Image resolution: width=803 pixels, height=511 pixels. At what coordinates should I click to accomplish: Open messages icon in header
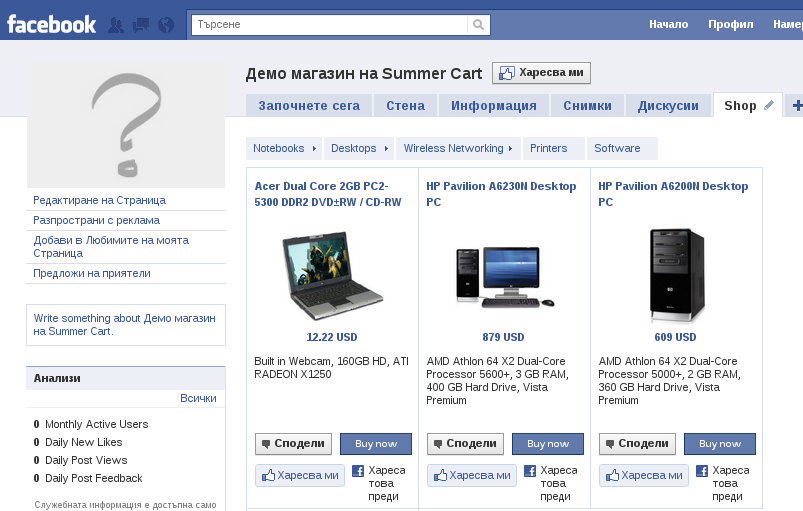[x=141, y=25]
